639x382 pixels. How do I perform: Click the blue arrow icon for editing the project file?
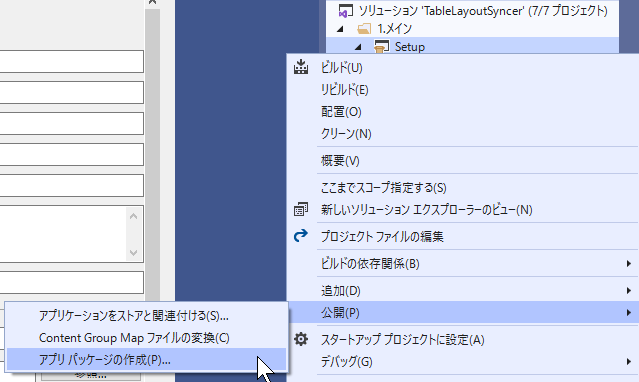(301, 236)
